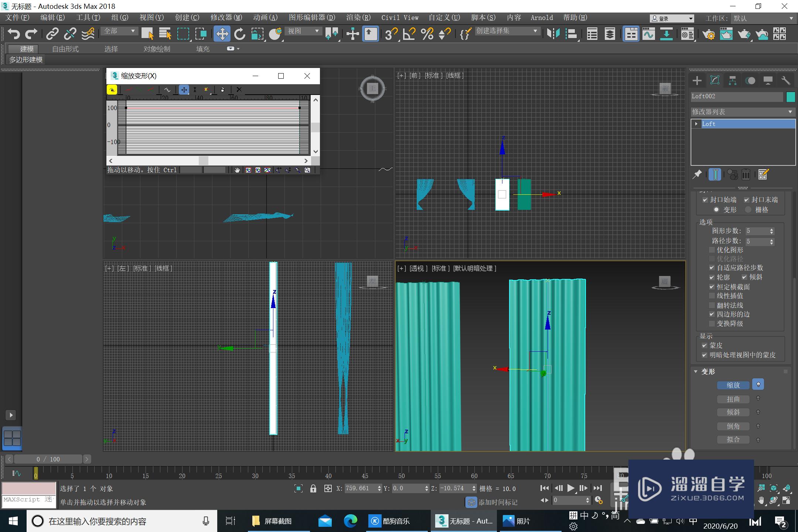Click Configure Modifier Sets icon
The width and height of the screenshot is (798, 532).
point(763,174)
